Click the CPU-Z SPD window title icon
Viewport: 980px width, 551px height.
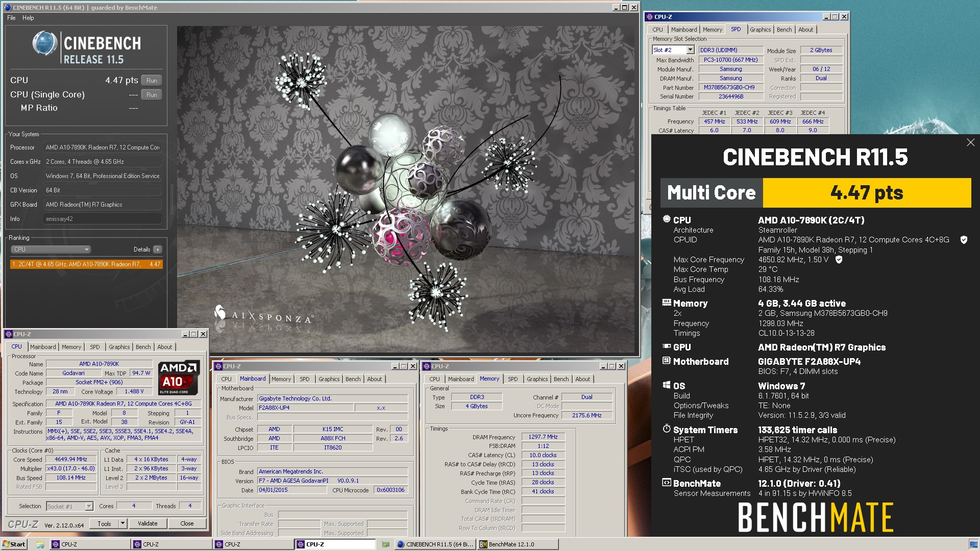[650, 17]
